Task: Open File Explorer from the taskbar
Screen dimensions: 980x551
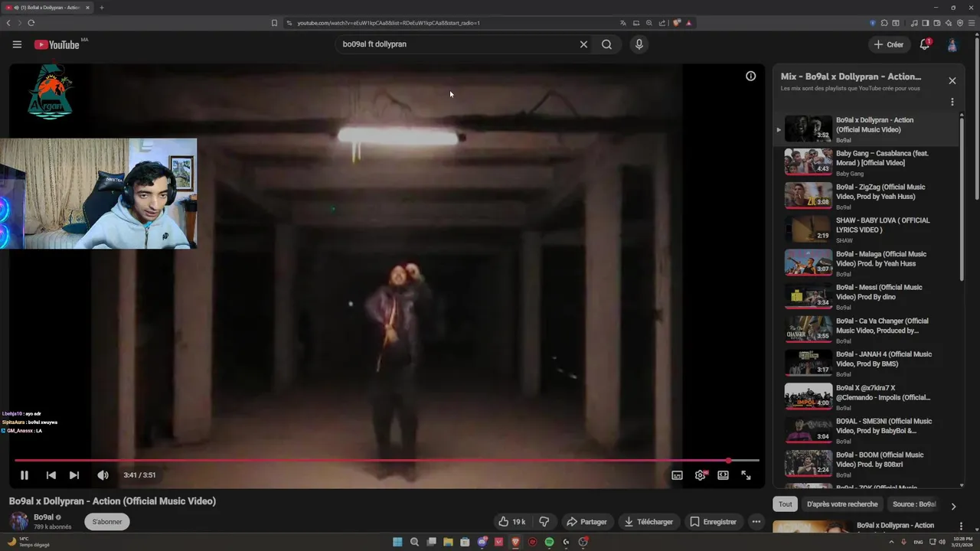Action: (x=448, y=542)
